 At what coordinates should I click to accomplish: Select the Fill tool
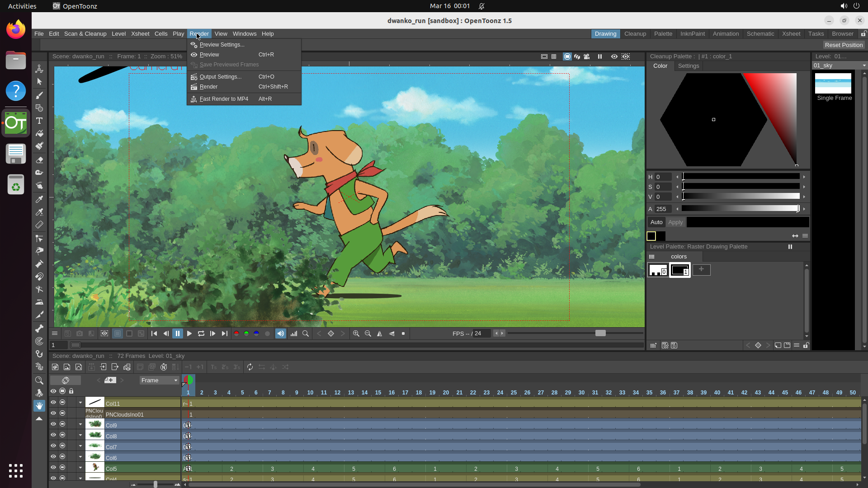point(39,133)
